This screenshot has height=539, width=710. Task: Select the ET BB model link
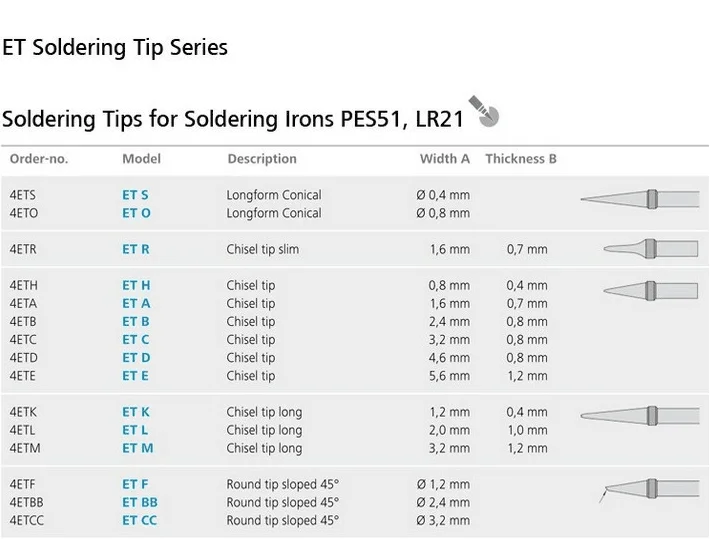point(140,503)
